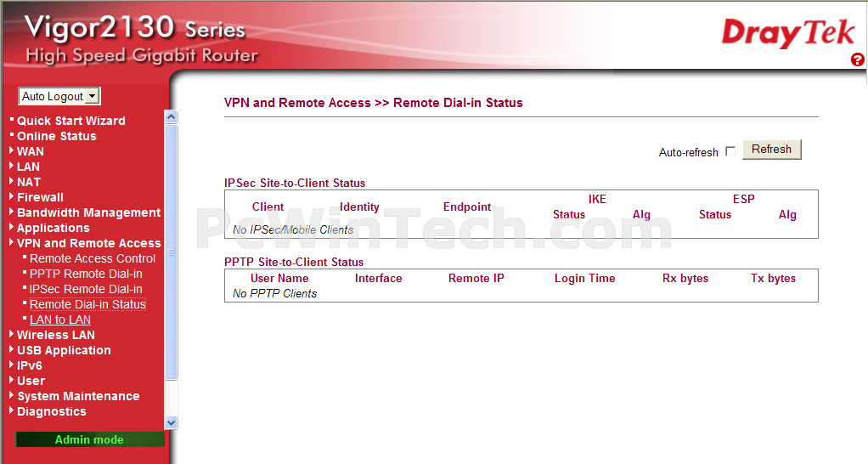
Task: Click the DrayTek logo
Action: pyautogui.click(x=788, y=33)
